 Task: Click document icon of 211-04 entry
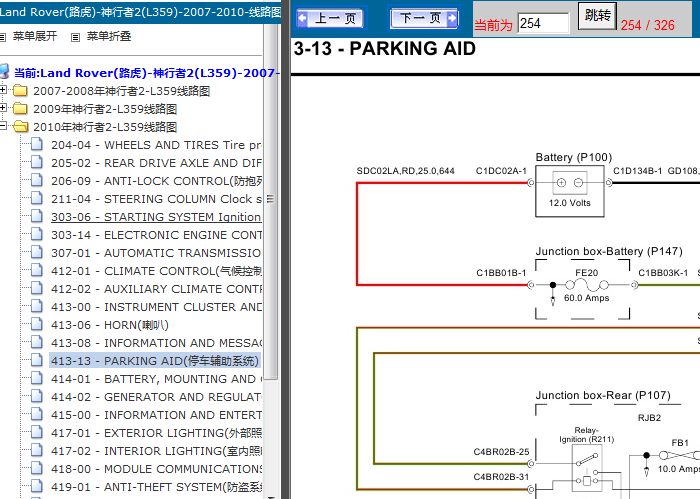coord(37,198)
